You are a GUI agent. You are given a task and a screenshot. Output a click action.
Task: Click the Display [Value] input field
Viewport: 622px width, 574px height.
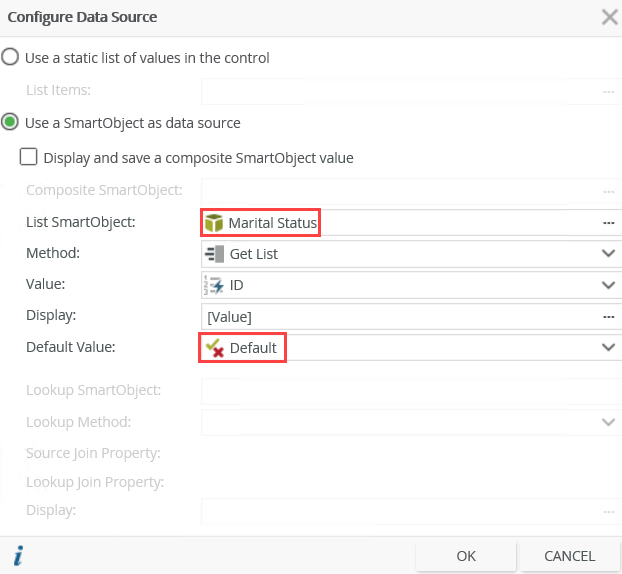[400, 317]
